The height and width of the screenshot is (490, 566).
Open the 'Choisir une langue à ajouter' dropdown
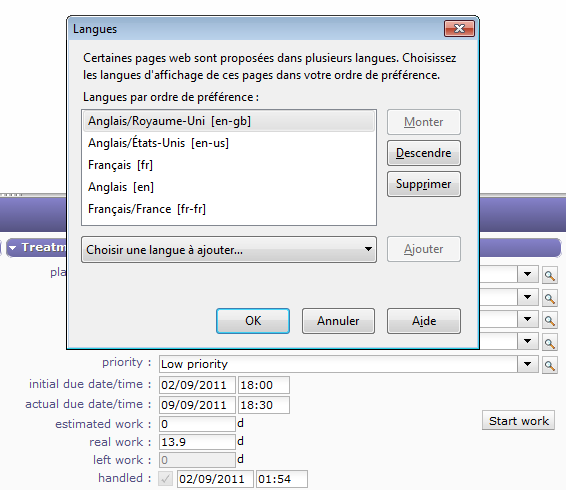pos(229,250)
